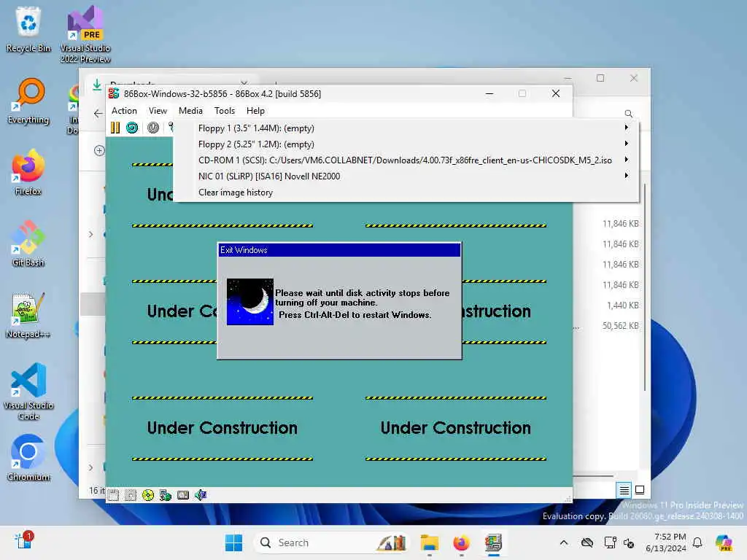Click the network adapter status bar icon
The height and width of the screenshot is (560, 747).
(166, 495)
